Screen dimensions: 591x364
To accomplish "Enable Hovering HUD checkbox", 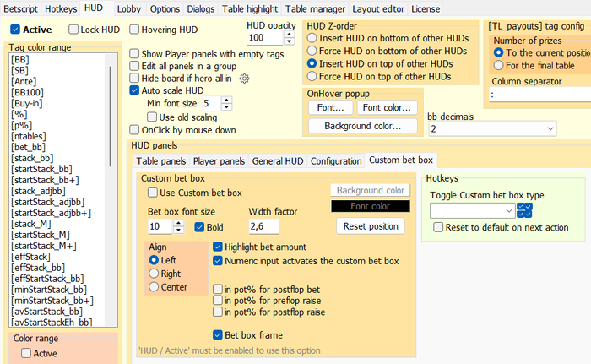I will [134, 30].
